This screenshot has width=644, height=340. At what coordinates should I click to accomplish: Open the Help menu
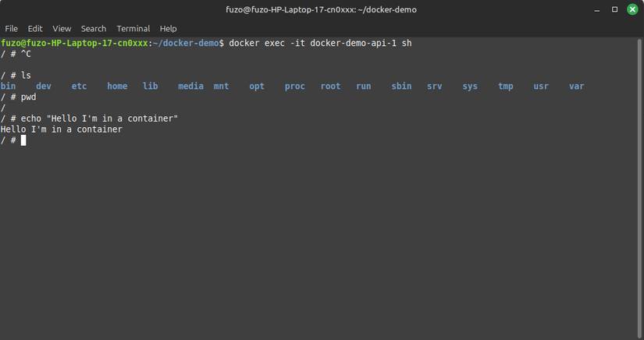pos(168,29)
